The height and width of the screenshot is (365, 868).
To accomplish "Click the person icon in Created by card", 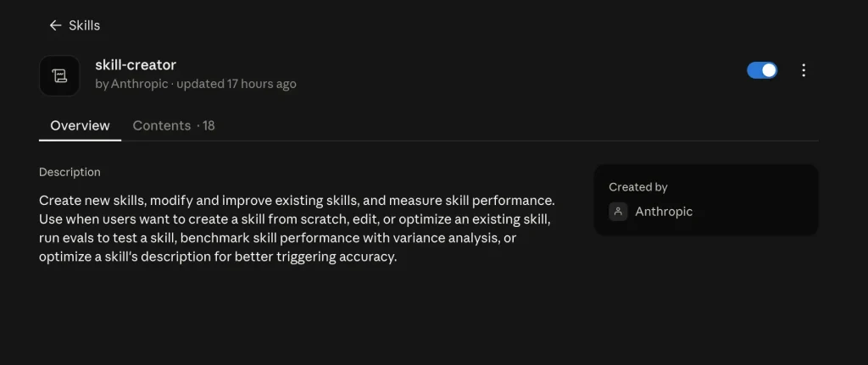I will [618, 211].
